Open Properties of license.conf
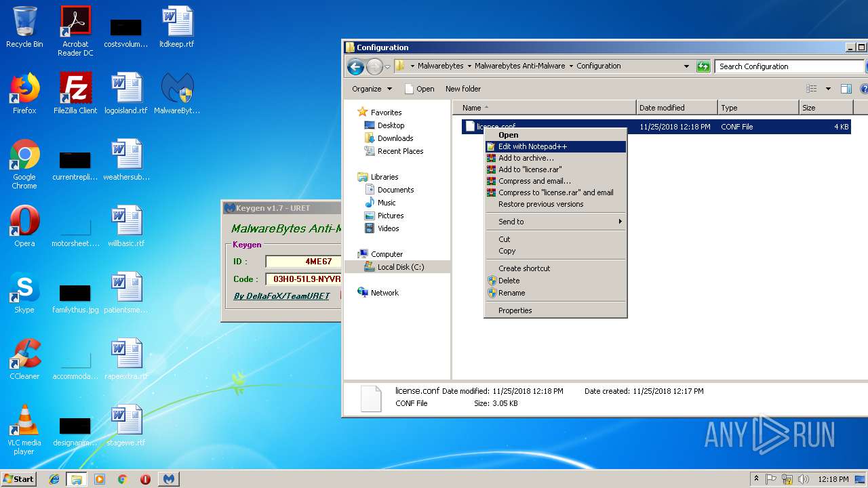 pyautogui.click(x=555, y=310)
